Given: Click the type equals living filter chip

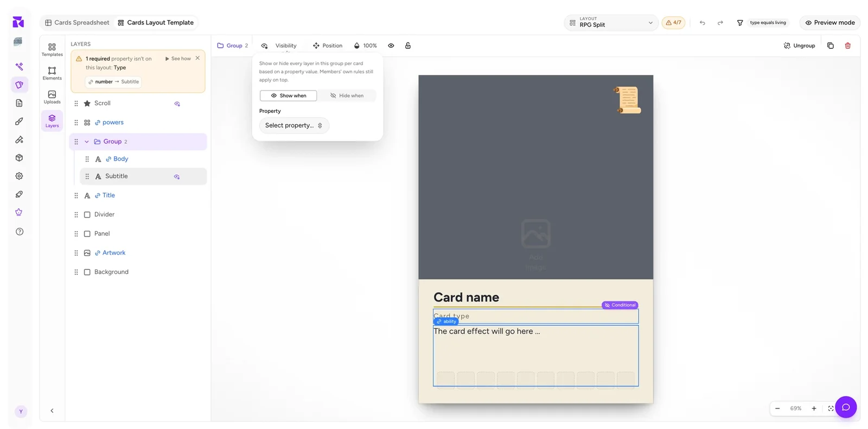Looking at the screenshot, I should [x=768, y=23].
